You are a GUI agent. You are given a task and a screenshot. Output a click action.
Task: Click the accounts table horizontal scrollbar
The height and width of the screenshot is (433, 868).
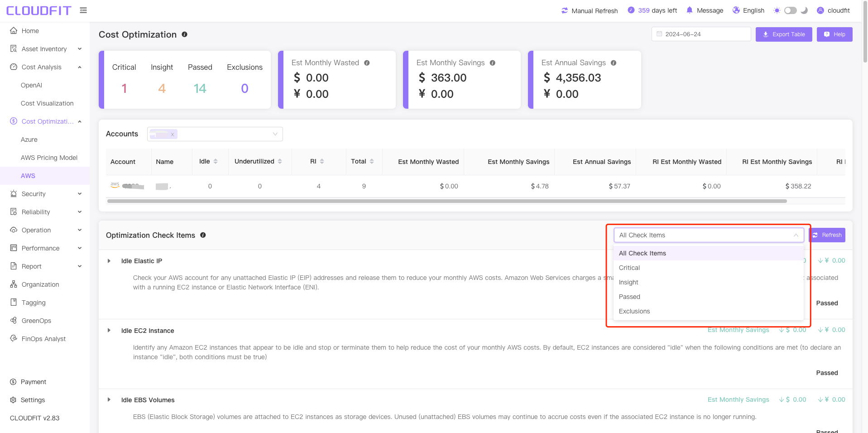click(447, 201)
